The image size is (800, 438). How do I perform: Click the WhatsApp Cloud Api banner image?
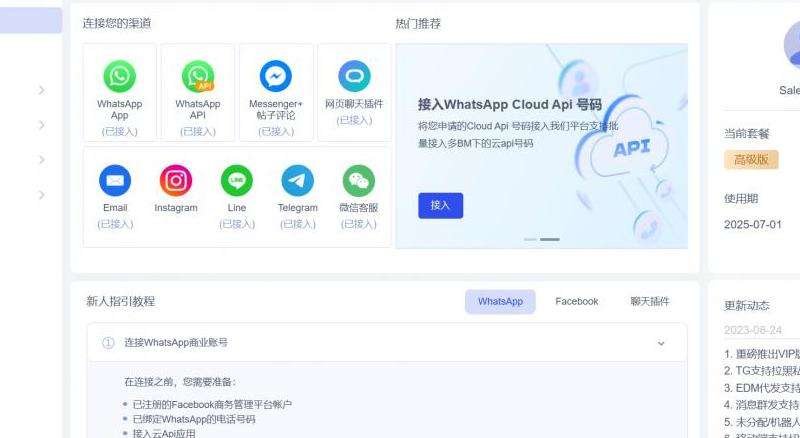pyautogui.click(x=542, y=146)
